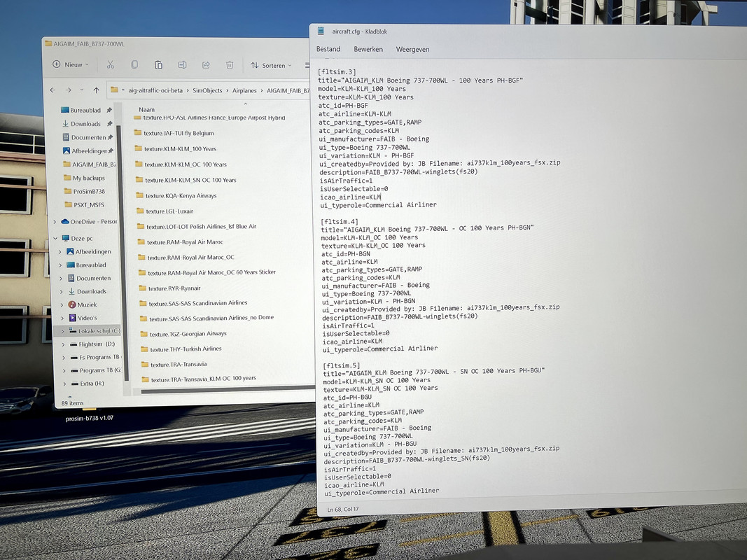The width and height of the screenshot is (747, 560).
Task: Open the ProSimB738 sidebar folder
Action: [x=85, y=191]
